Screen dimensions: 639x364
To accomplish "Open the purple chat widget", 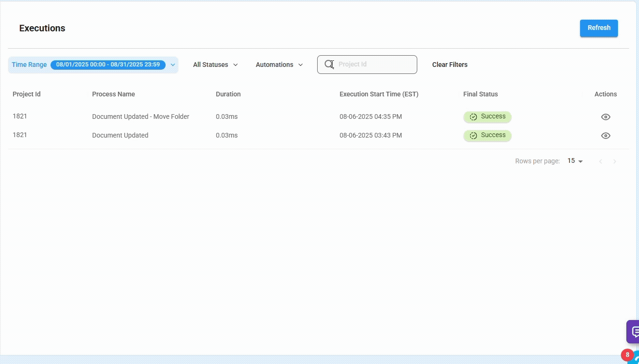I will [x=634, y=331].
